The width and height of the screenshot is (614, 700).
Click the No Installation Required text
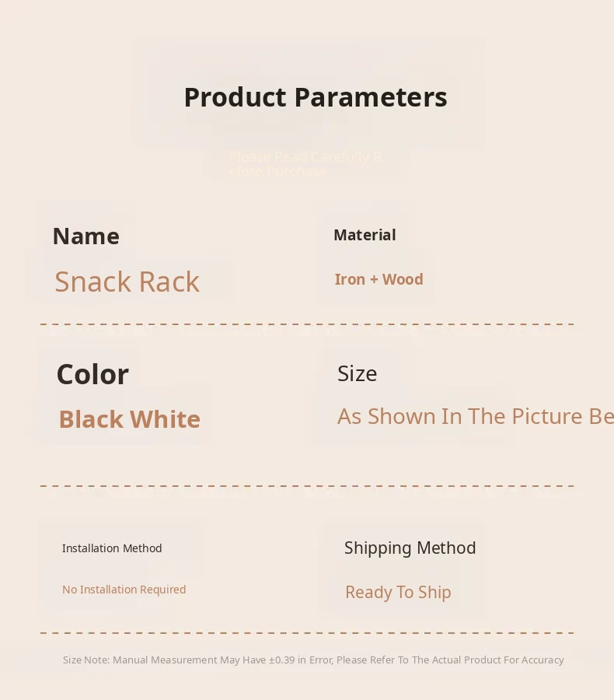(124, 590)
